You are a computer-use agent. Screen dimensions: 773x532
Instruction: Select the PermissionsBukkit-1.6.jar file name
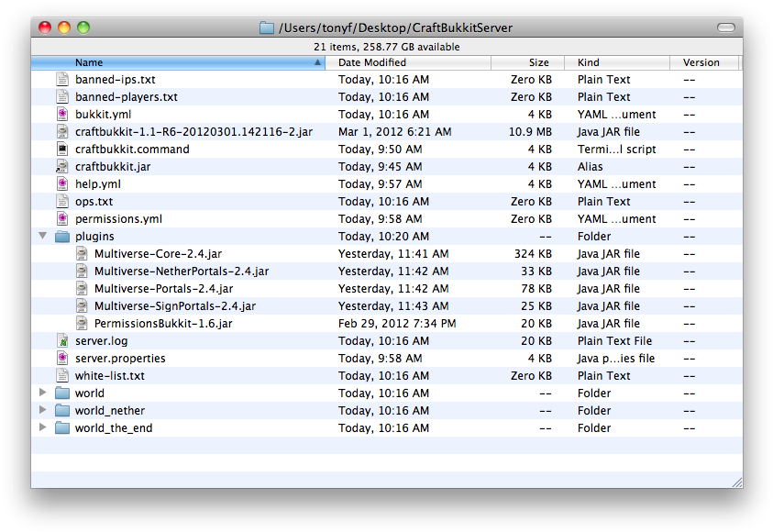click(163, 324)
